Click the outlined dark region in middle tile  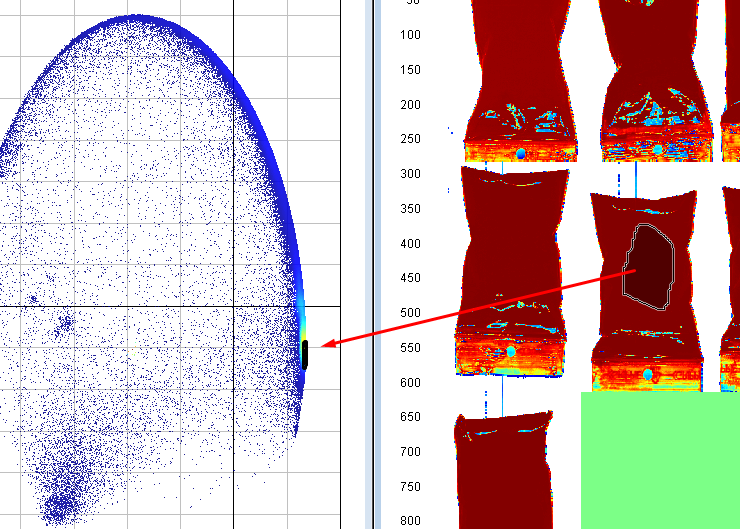pyautogui.click(x=648, y=265)
